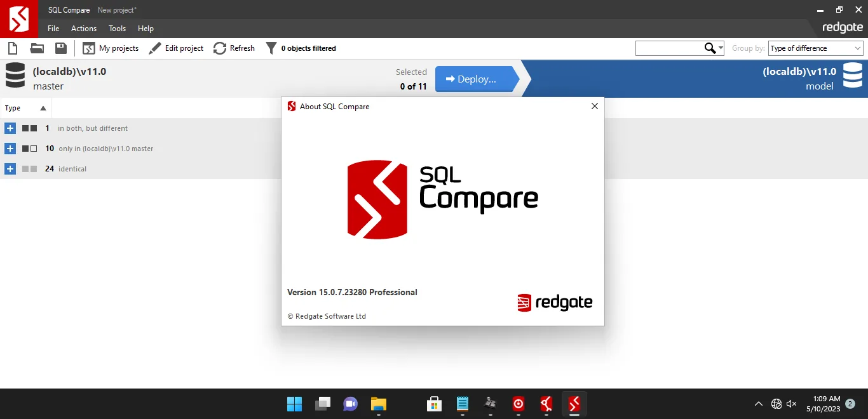Click the redgate logo in the About dialog
The width and height of the screenshot is (868, 419).
555,303
